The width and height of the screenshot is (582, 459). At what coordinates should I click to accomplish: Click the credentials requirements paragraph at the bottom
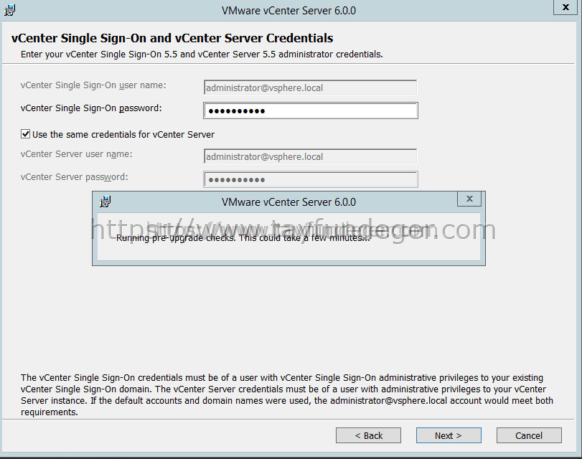click(287, 395)
